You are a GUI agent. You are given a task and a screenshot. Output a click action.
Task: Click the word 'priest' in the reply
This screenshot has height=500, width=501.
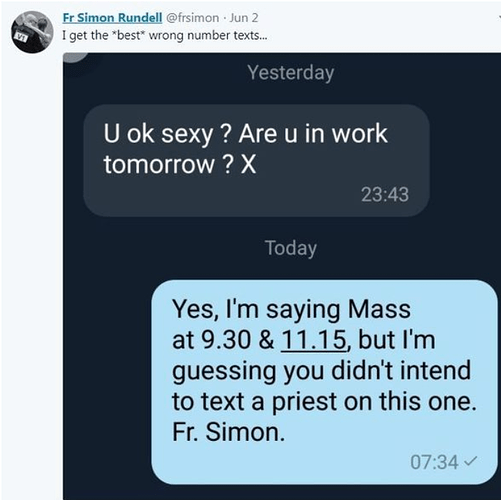pyautogui.click(x=305, y=402)
